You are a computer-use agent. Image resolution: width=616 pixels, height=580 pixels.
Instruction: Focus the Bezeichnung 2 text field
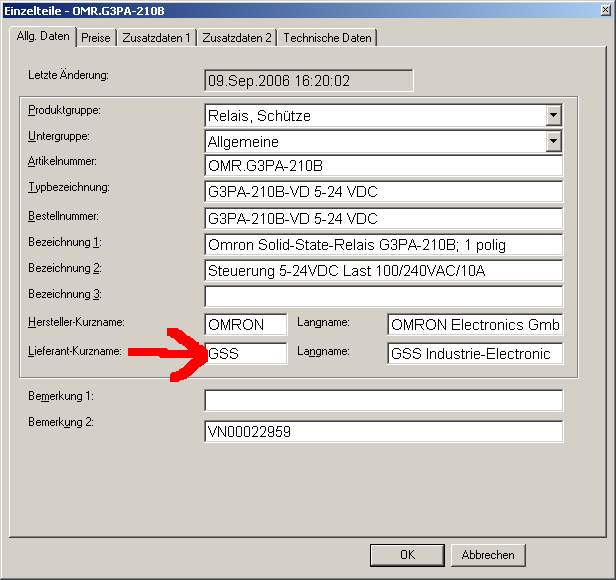pyautogui.click(x=383, y=271)
